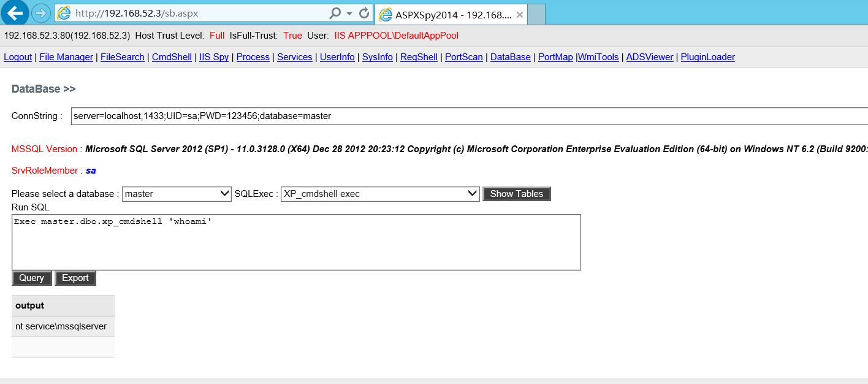Click the Export button
Image resolution: width=868 pixels, height=384 pixels.
75,278
